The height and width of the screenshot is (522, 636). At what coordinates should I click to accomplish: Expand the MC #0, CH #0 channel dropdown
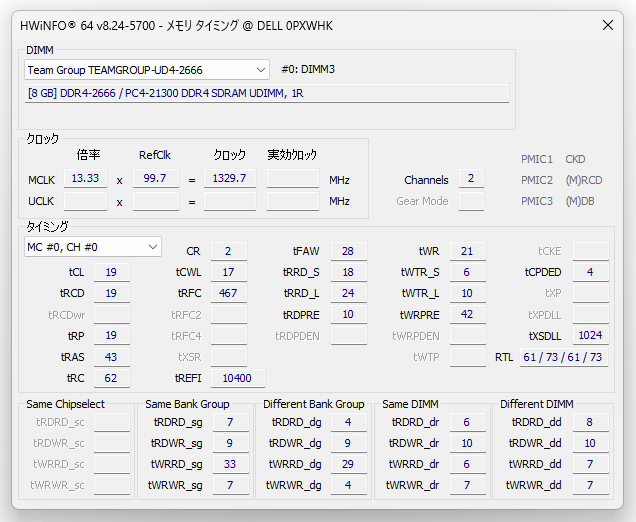click(x=93, y=247)
